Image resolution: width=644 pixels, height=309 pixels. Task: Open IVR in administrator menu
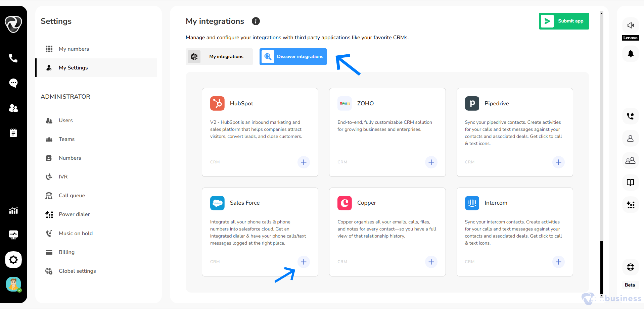tap(96, 177)
